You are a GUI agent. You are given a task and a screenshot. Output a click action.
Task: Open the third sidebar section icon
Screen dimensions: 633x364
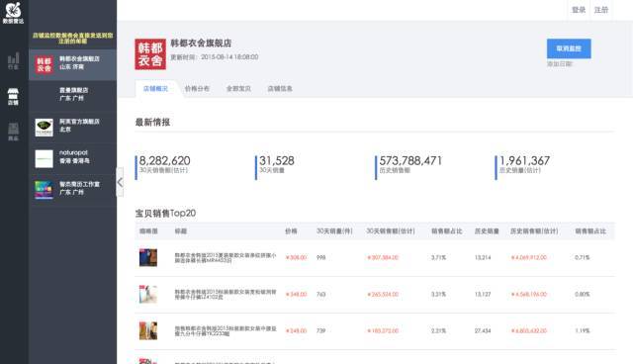13,132
